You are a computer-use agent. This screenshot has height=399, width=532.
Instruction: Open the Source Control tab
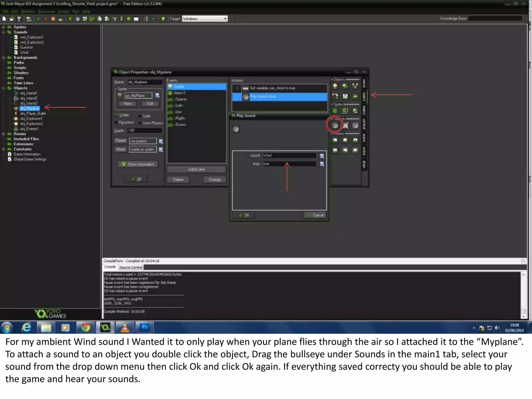coord(131,267)
